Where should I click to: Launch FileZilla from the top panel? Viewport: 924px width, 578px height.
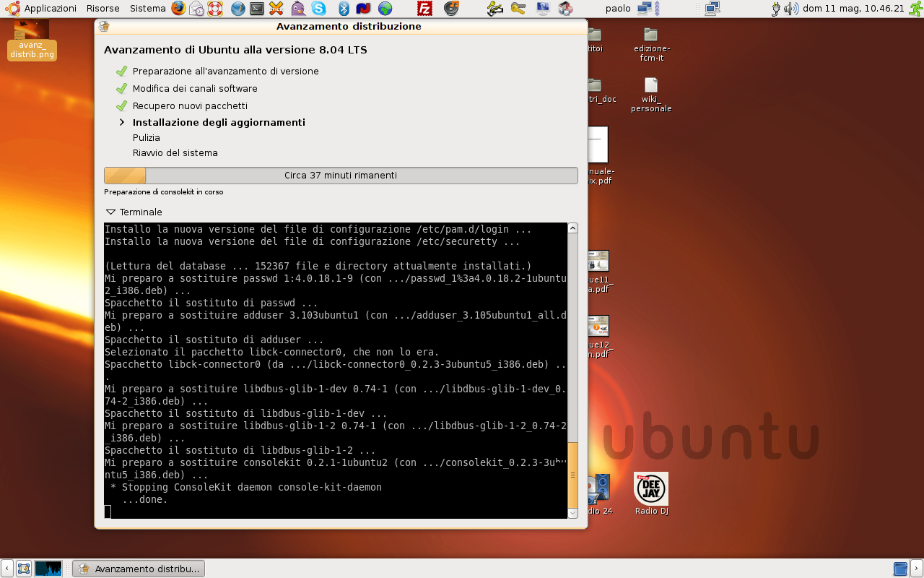(x=425, y=9)
